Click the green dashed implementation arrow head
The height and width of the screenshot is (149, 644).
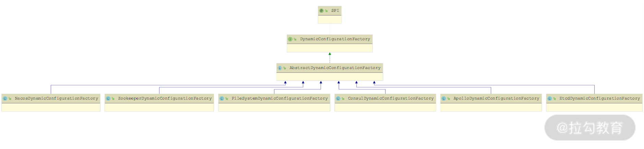330,54
